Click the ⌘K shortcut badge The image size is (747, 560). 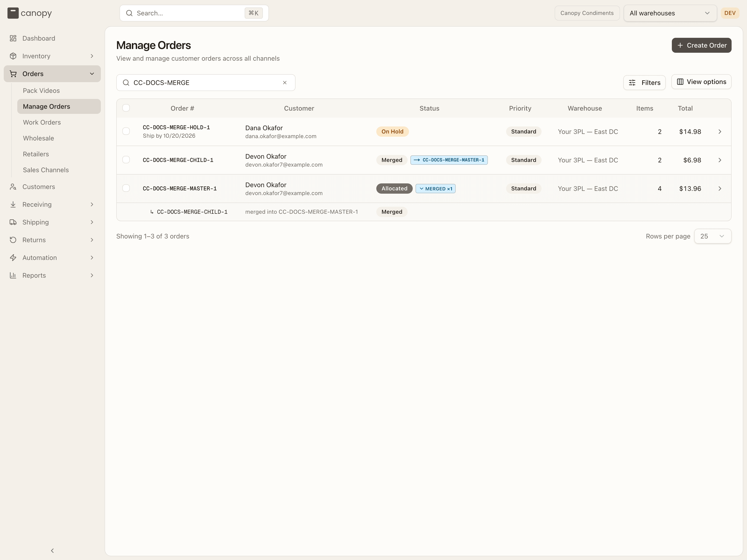pyautogui.click(x=254, y=13)
